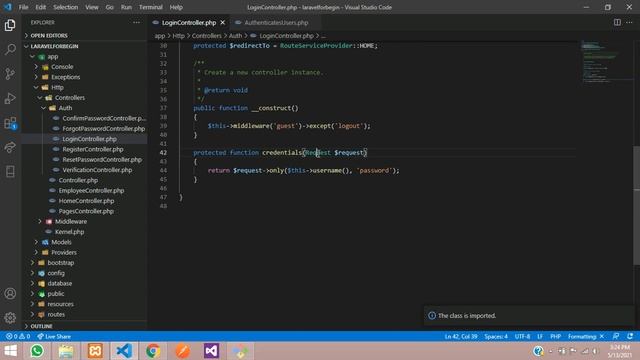Image resolution: width=640 pixels, height=360 pixels.
Task: Collapse the LARAVELFORBEGIN project root
Action: (85, 46)
